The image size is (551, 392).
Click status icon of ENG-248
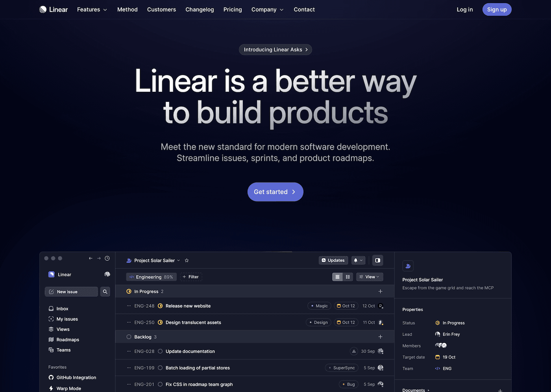(x=160, y=306)
